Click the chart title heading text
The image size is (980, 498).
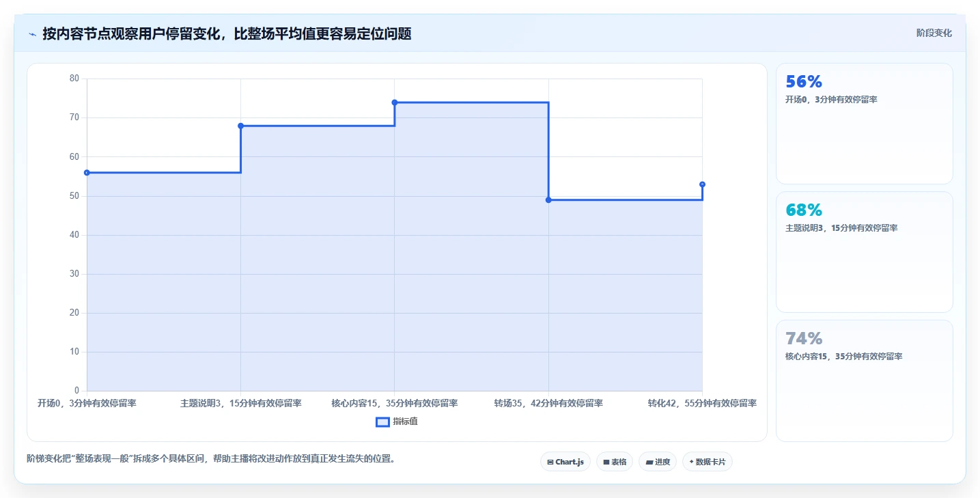point(227,33)
